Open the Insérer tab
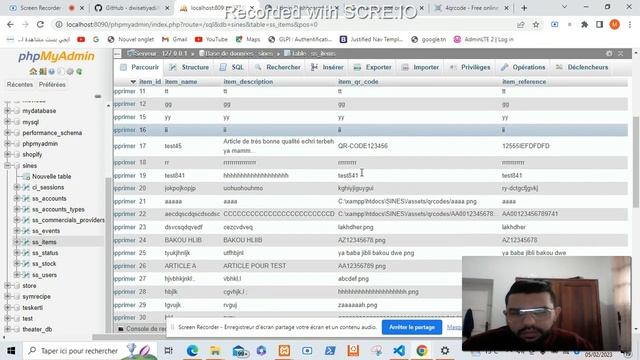The width and height of the screenshot is (640, 360). coord(327,67)
